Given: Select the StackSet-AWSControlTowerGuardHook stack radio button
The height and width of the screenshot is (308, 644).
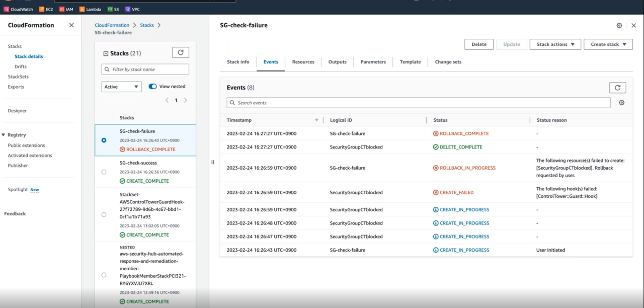Looking at the screenshot, I should (104, 215).
